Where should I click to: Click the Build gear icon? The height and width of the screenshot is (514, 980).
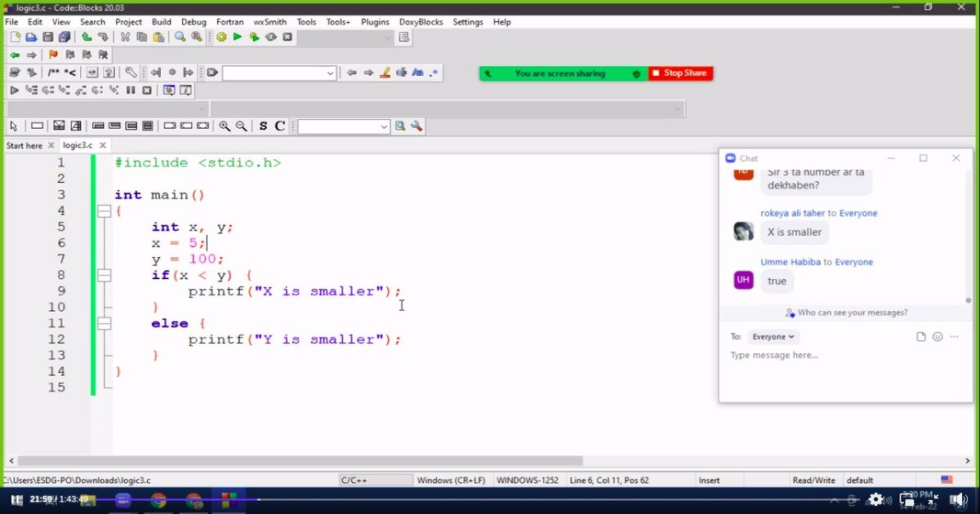click(x=221, y=37)
